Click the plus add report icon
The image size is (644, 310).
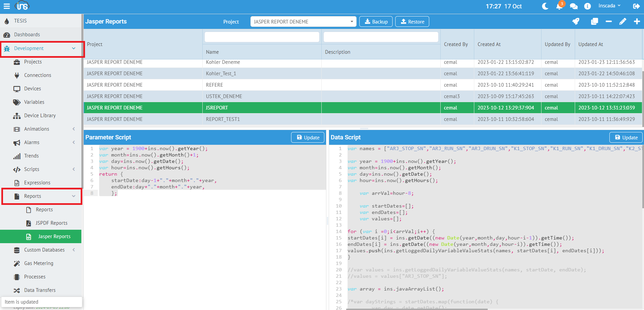(x=637, y=21)
